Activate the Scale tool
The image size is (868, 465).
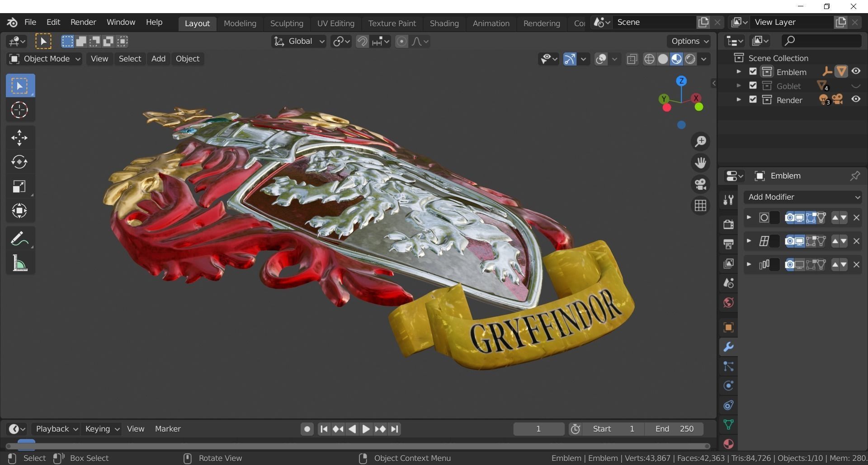point(19,187)
